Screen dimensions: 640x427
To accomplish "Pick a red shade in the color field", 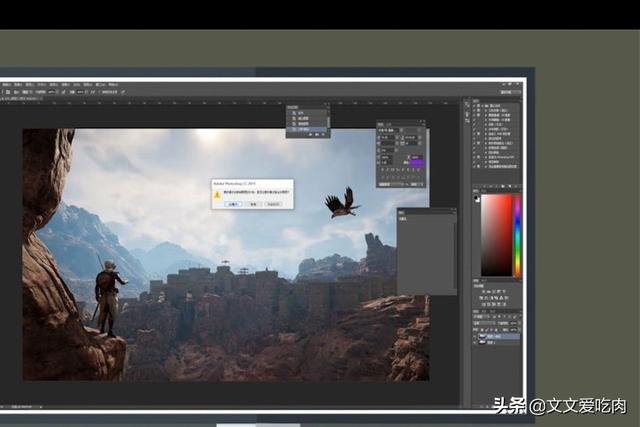I will tap(496, 235).
